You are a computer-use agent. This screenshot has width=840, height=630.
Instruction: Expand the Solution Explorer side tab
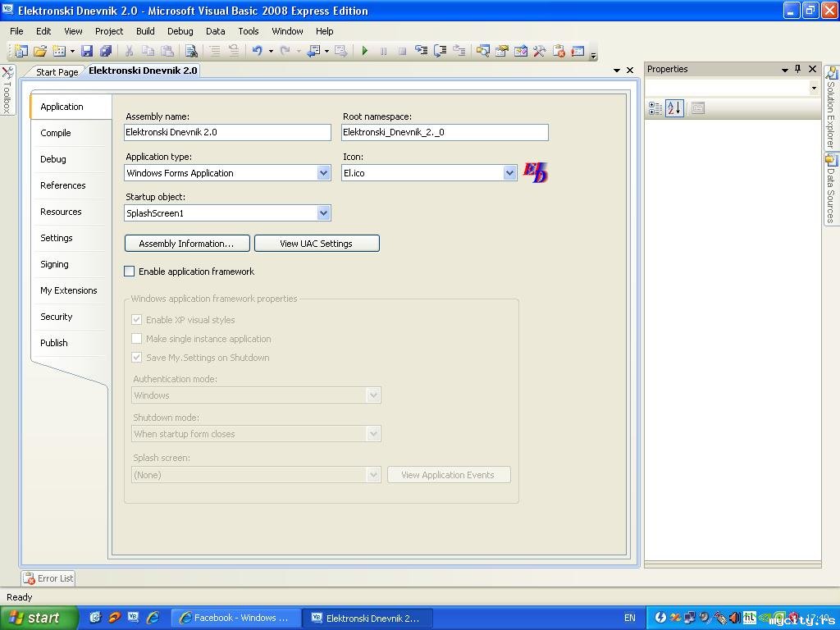(x=831, y=107)
